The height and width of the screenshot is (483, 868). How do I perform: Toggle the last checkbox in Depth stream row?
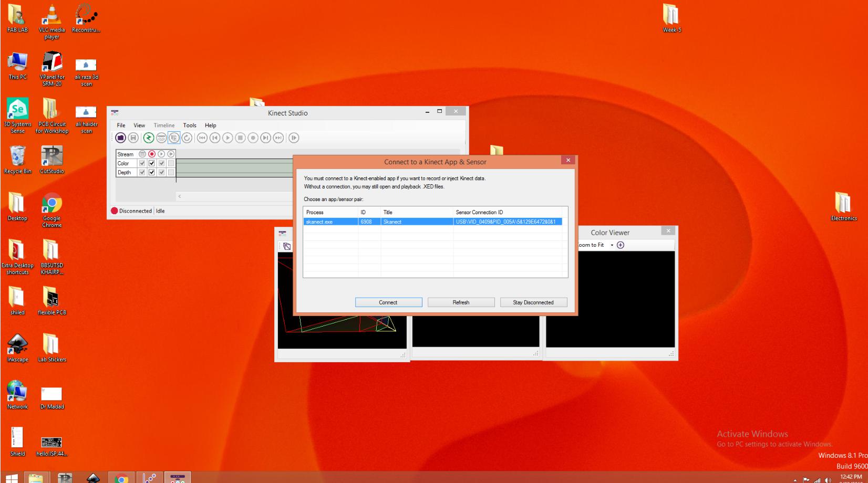click(171, 172)
